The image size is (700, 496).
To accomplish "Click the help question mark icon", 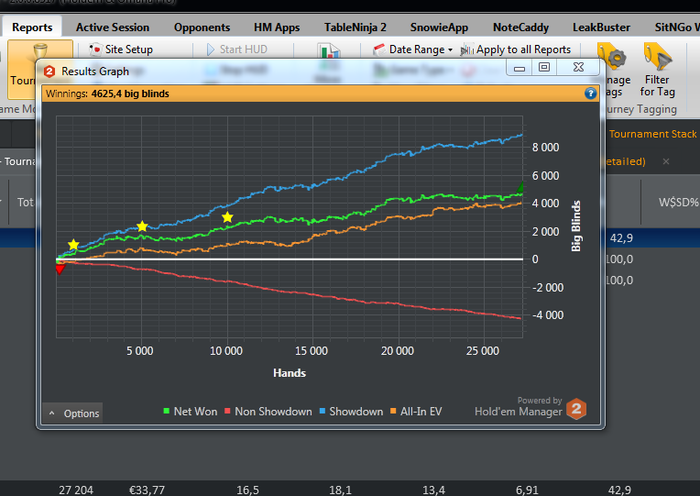I will click(x=590, y=93).
